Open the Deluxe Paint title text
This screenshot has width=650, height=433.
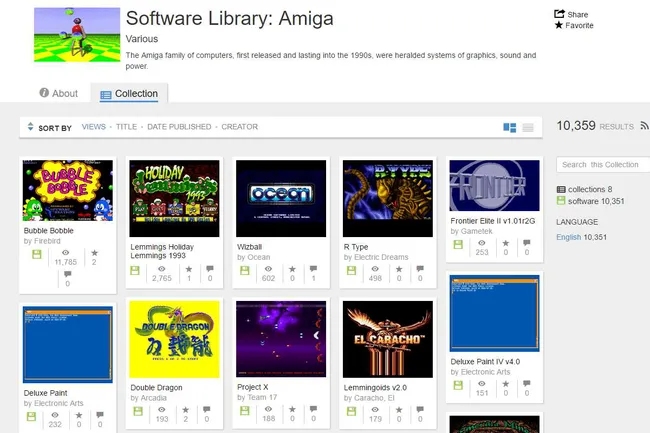click(45, 393)
